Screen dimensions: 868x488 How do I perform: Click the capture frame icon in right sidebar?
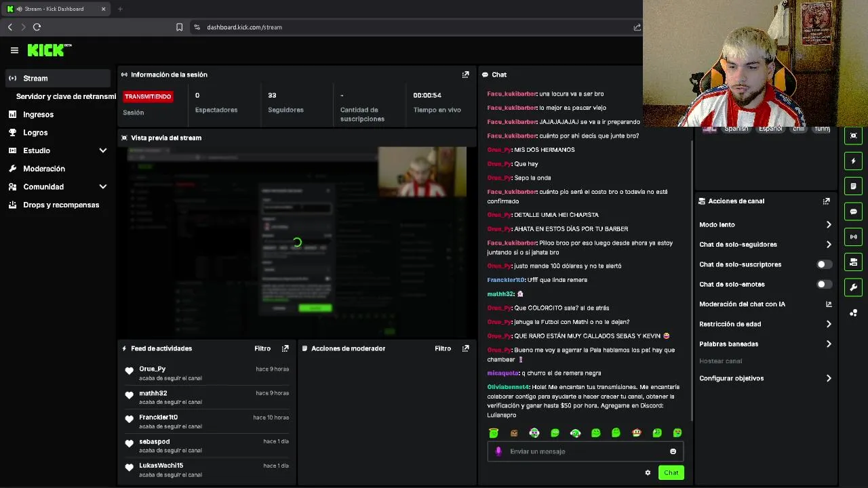[x=853, y=136]
